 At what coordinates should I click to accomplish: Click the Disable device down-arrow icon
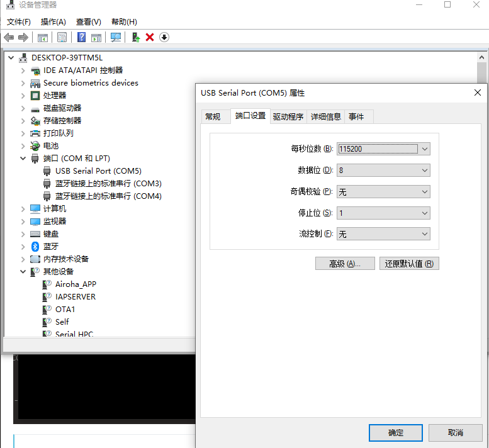164,37
